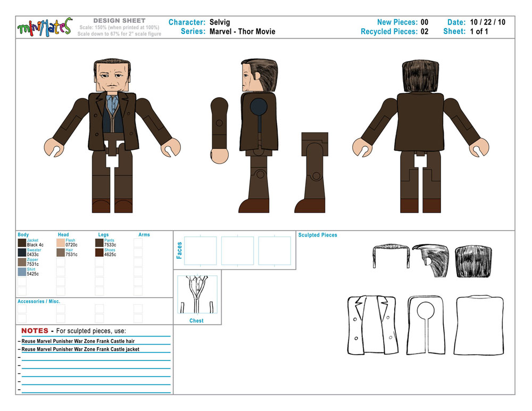Screen dimensions: 532x411
Task: Click the separate bent leg drawing
Action: 311,173
